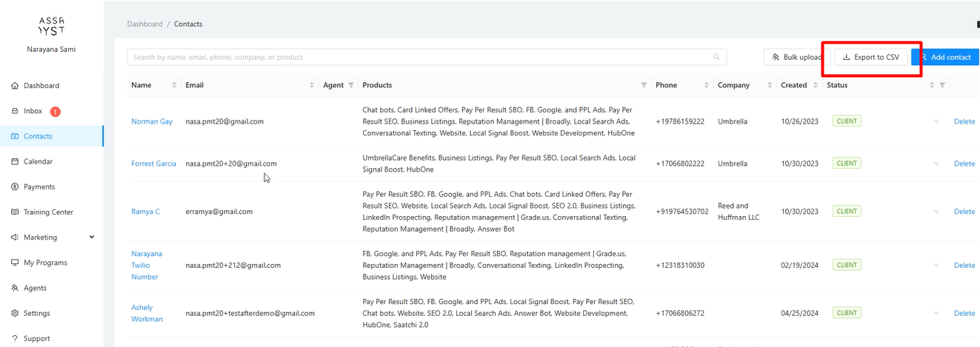Sort contacts by Created date

(x=814, y=85)
